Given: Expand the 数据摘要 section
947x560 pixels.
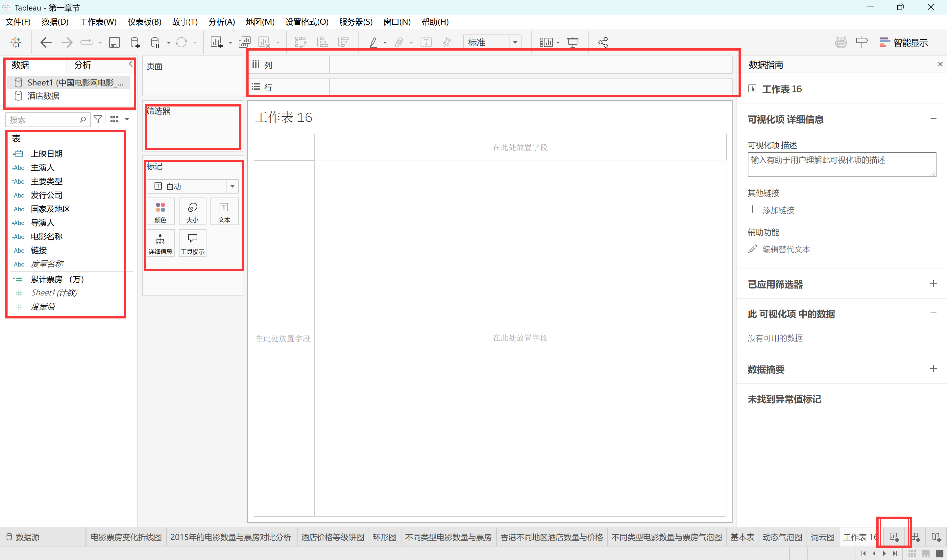Looking at the screenshot, I should (x=933, y=369).
